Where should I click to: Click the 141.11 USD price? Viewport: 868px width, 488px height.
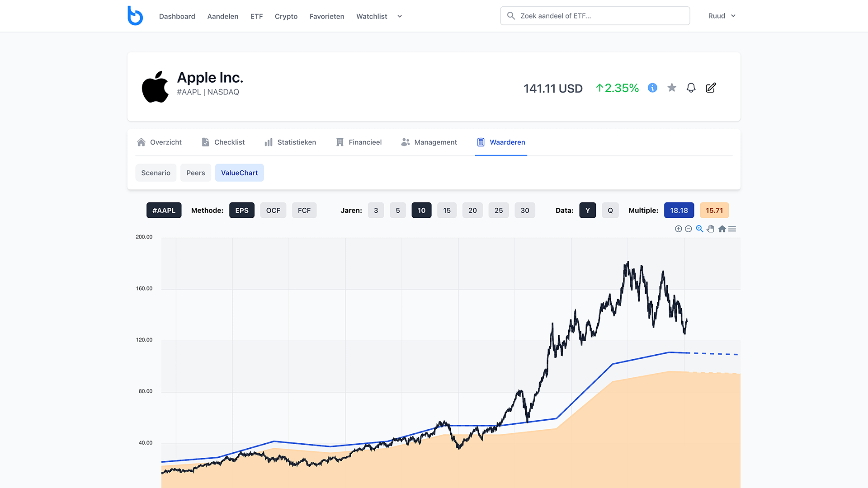click(553, 88)
